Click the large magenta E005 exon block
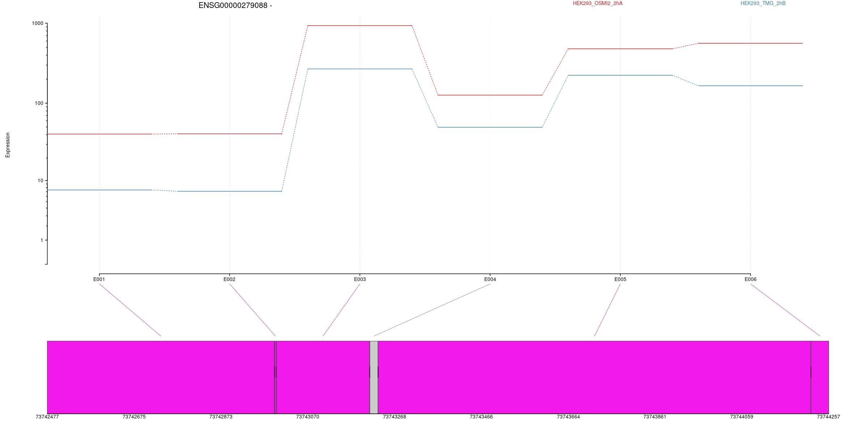Image resolution: width=868 pixels, height=434 pixels. point(594,377)
